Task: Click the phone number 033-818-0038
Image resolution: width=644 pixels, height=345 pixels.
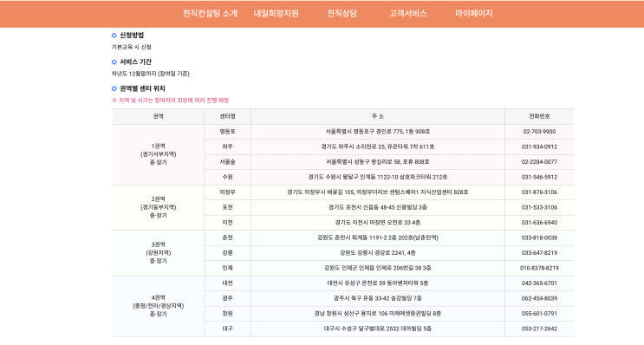Action: point(539,238)
